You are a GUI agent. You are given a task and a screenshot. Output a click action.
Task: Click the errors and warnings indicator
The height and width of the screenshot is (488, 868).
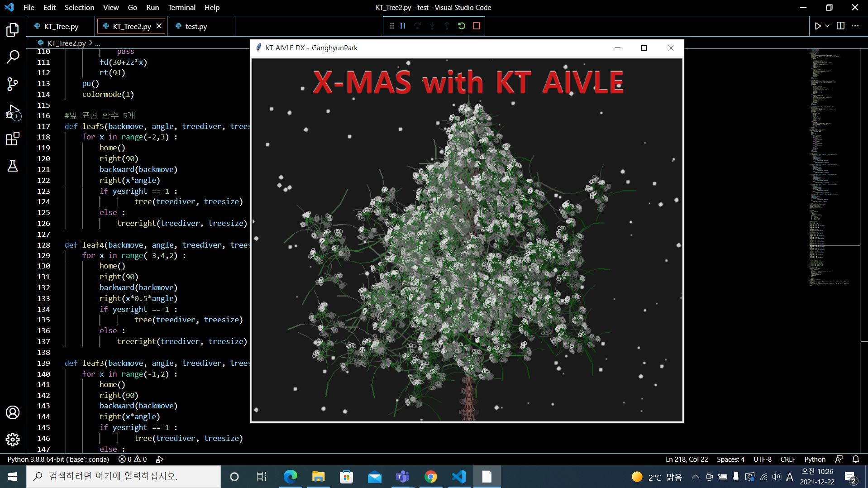(133, 459)
